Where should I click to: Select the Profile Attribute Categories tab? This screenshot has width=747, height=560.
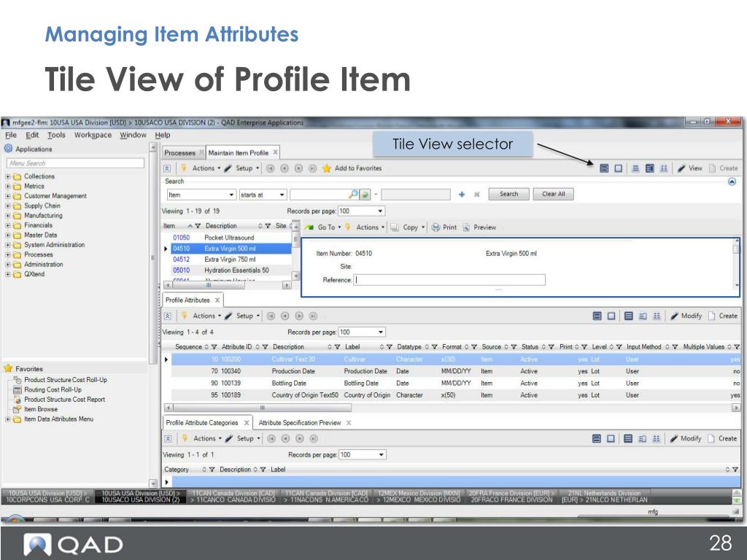click(201, 423)
